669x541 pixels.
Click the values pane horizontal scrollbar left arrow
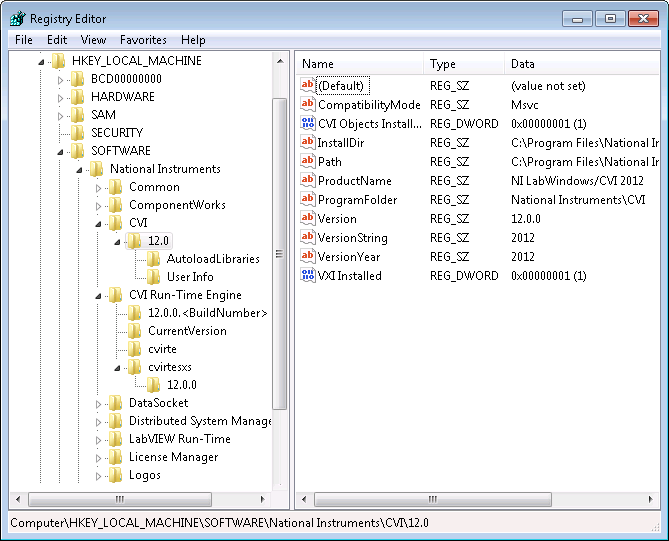[x=304, y=499]
